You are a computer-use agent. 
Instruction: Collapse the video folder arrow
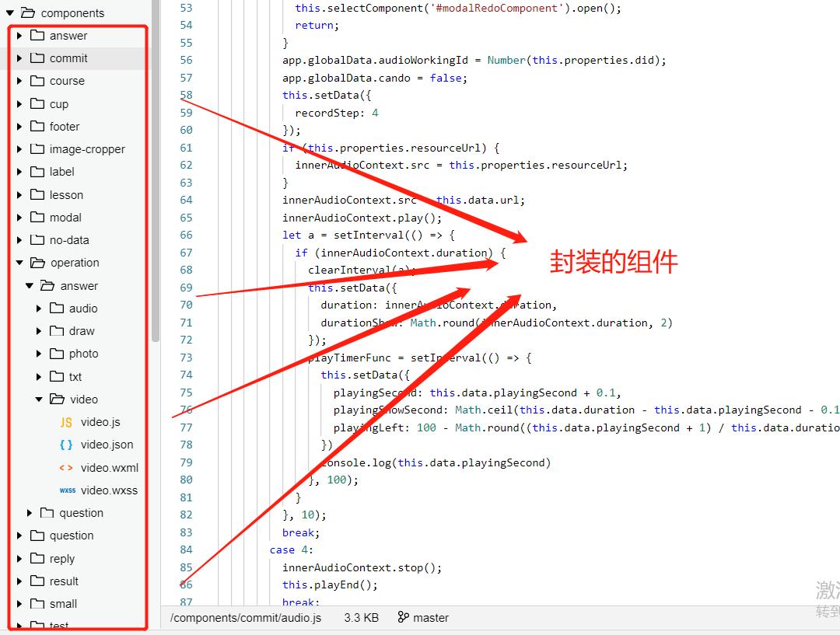(39, 399)
